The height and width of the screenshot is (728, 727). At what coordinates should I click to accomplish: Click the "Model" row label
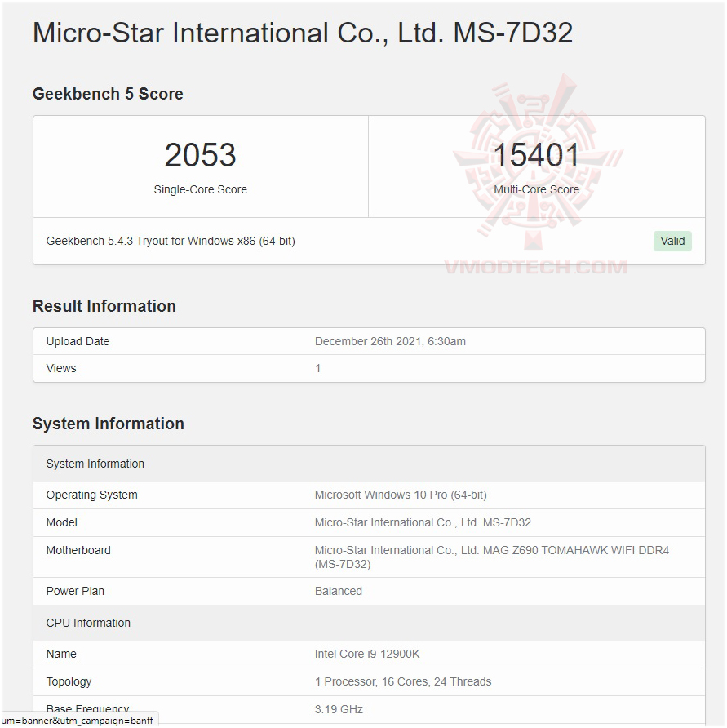62,522
